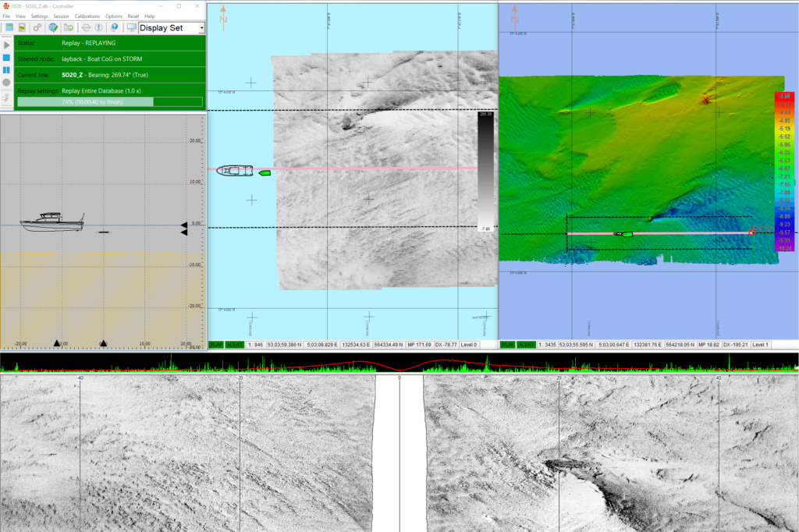
Task: Click boat outline symbol in grayscale map
Action: point(235,171)
